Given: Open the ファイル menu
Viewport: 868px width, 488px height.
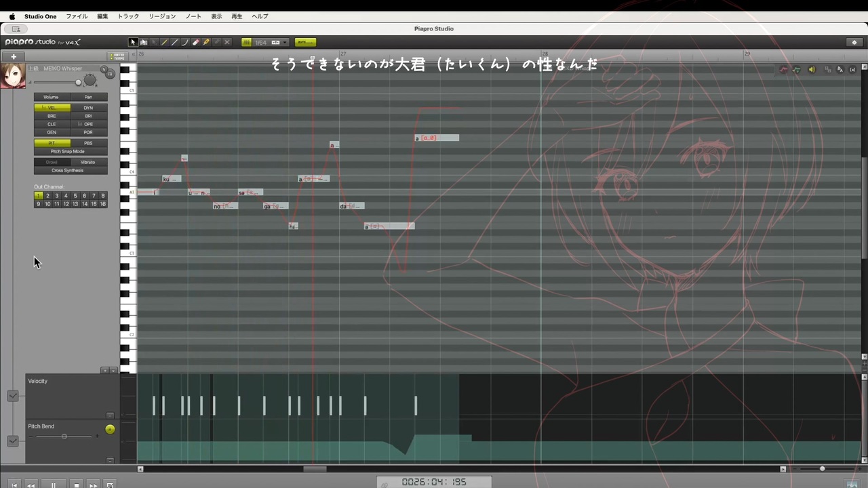Looking at the screenshot, I should (77, 16).
